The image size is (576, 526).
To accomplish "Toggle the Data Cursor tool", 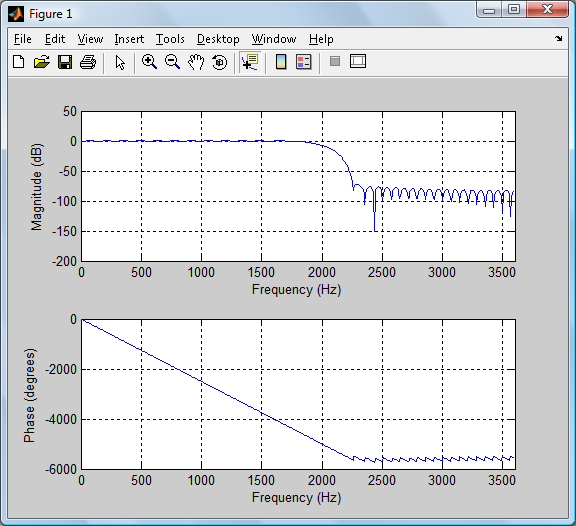I will (x=250, y=62).
